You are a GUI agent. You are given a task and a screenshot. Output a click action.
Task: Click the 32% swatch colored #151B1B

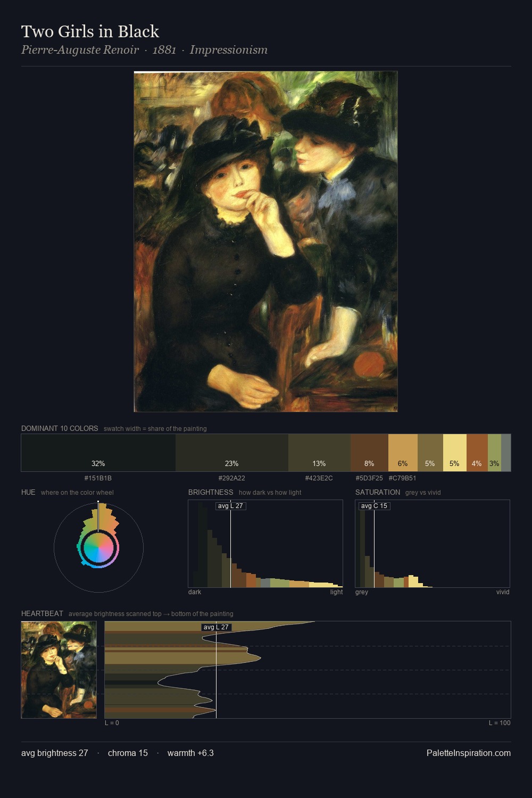[x=98, y=453]
